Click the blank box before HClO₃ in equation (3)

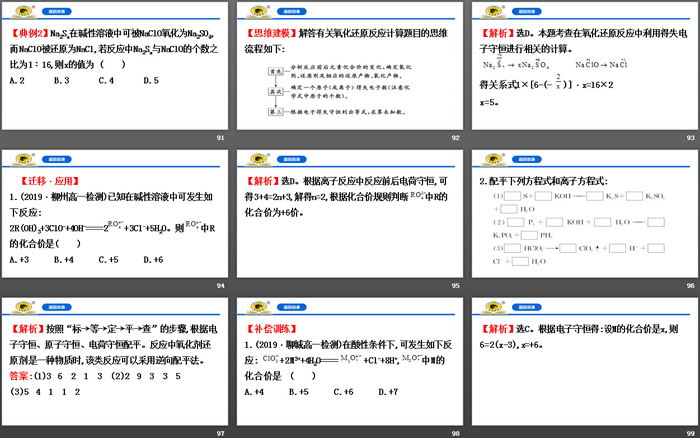[512, 248]
